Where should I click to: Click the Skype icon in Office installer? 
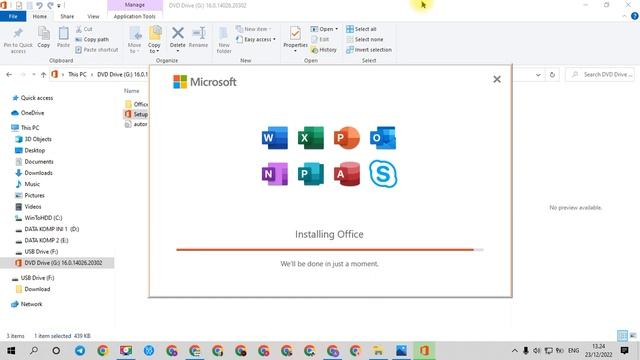[383, 174]
